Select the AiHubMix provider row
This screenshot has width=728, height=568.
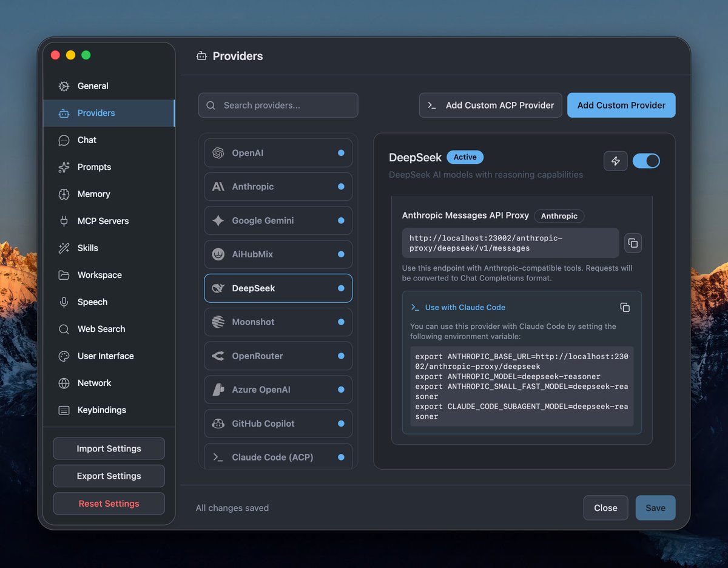278,254
